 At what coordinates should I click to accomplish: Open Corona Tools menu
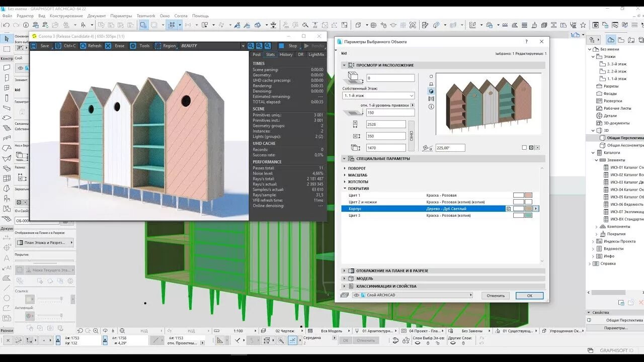point(140,46)
